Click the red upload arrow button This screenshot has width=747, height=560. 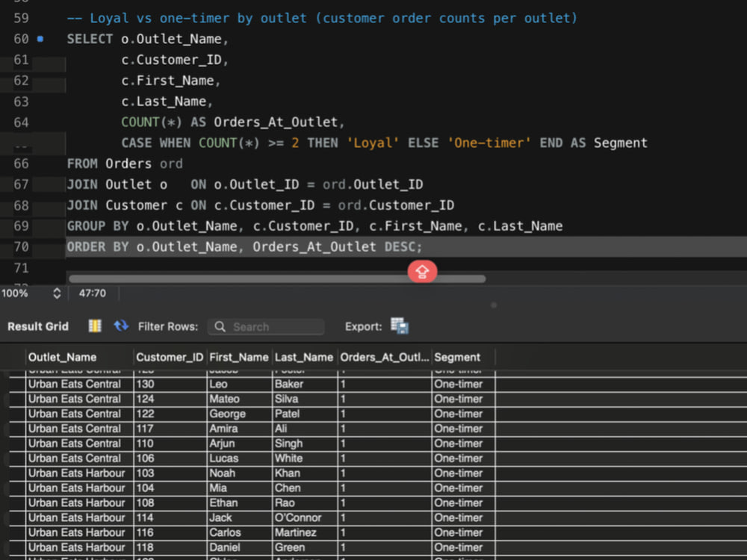(x=422, y=272)
